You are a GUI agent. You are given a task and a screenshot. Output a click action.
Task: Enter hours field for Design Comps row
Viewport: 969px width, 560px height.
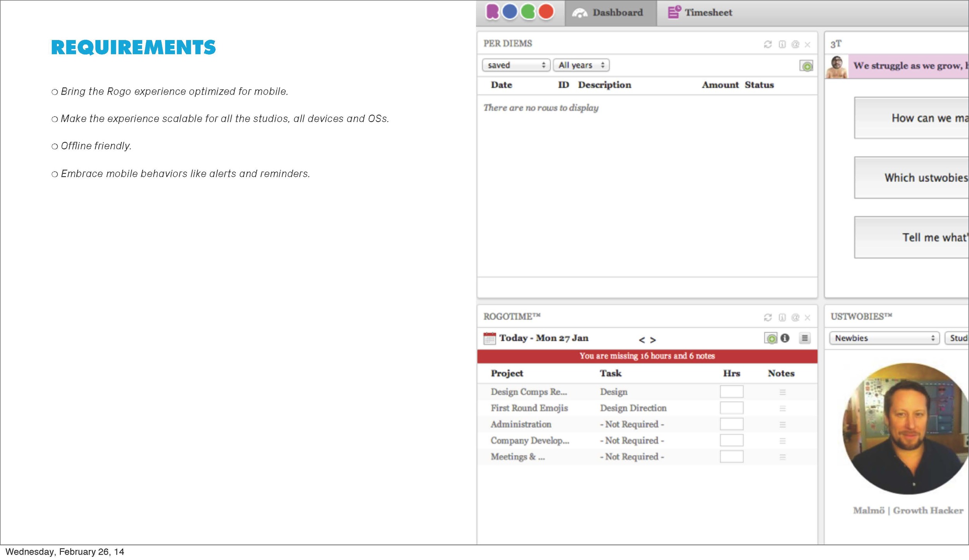pos(732,391)
